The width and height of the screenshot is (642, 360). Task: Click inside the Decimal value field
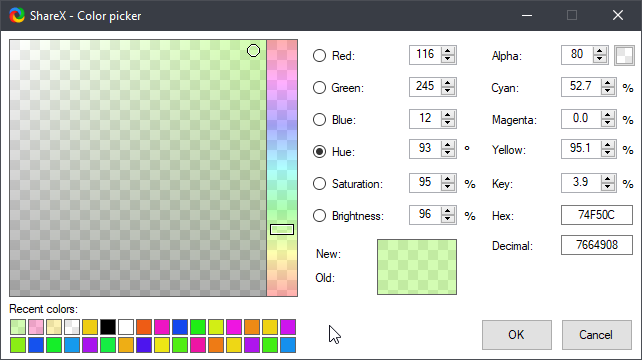[x=597, y=245]
